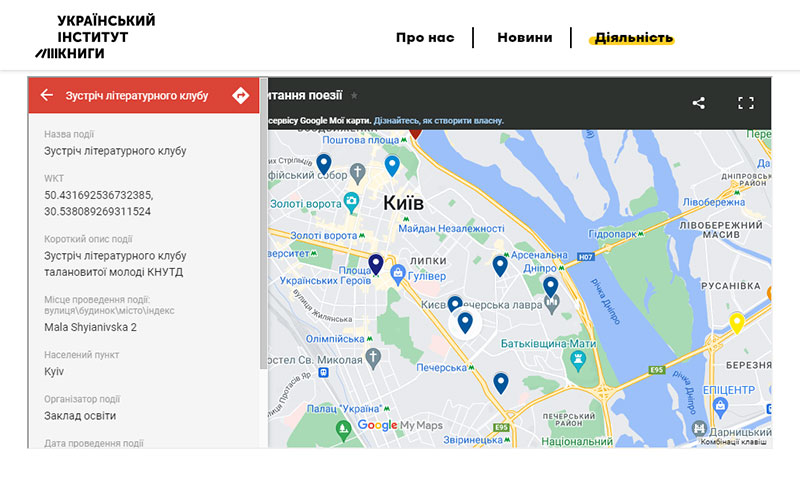Click the Mala Shyianivska 2 address text
800x477 pixels.
point(90,327)
